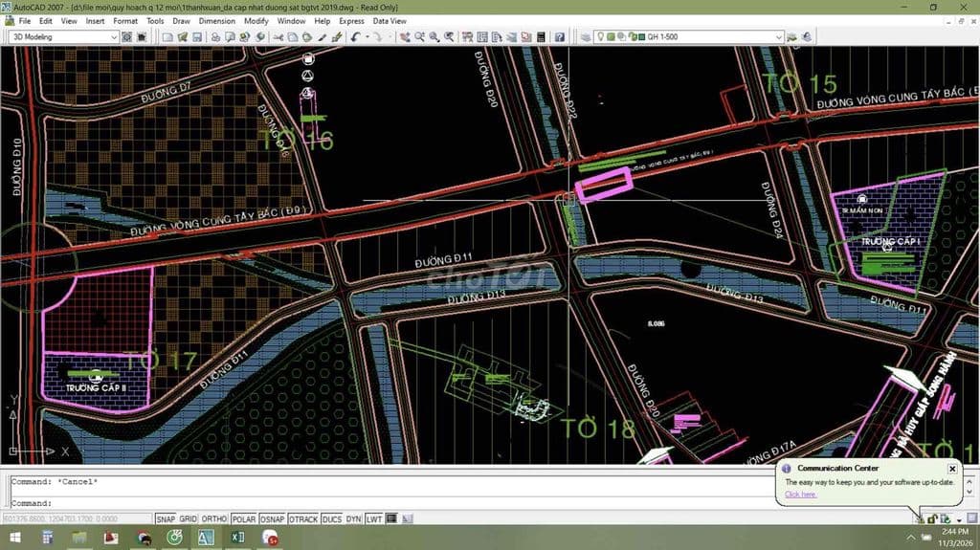Close the Communication Center balloon
This screenshot has width=980, height=550.
tap(952, 468)
